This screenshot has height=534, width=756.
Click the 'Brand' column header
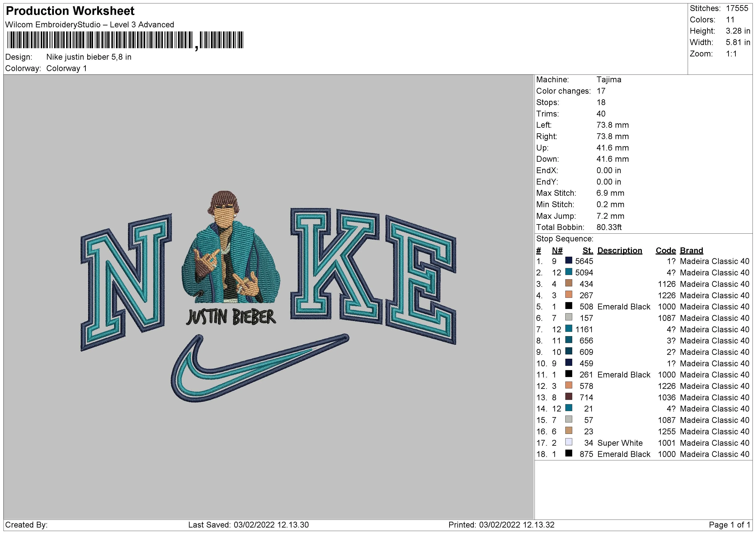pos(691,251)
